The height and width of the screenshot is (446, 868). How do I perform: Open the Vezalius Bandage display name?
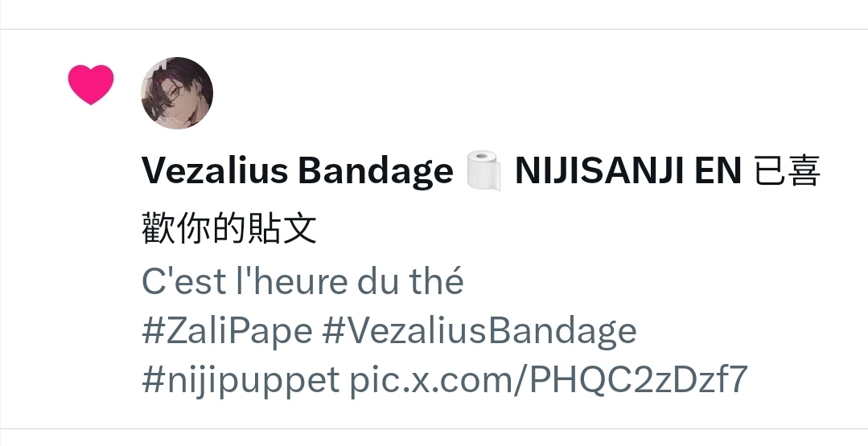(x=298, y=171)
